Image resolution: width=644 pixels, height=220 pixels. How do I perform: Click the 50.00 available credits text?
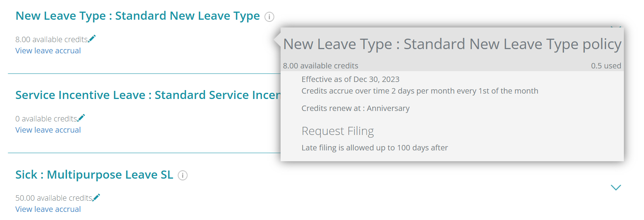[x=54, y=198]
